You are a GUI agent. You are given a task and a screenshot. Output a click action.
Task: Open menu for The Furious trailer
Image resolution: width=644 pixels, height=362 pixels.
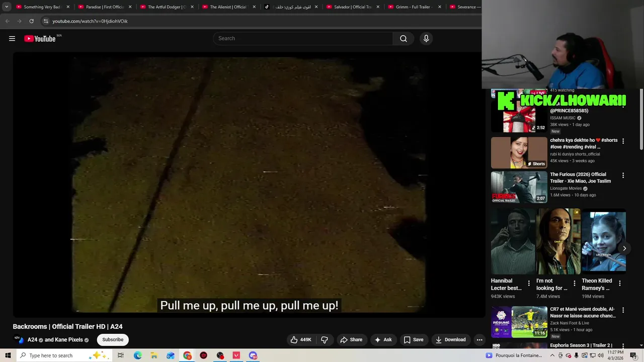click(623, 175)
